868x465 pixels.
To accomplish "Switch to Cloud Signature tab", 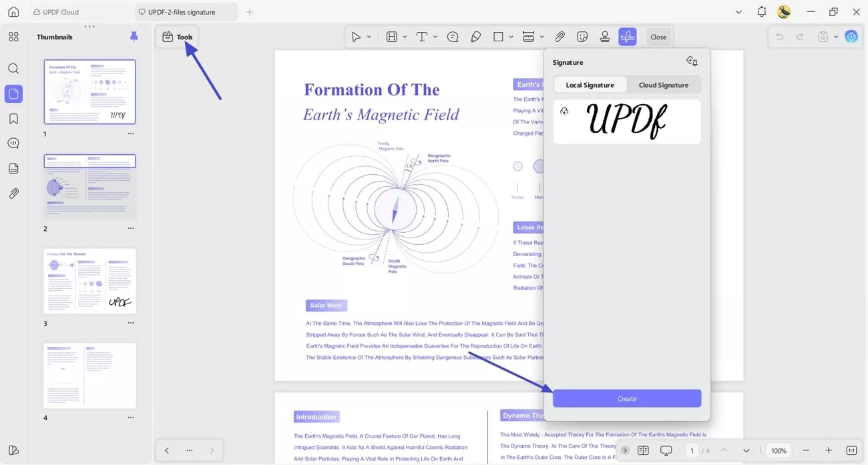I will click(664, 85).
